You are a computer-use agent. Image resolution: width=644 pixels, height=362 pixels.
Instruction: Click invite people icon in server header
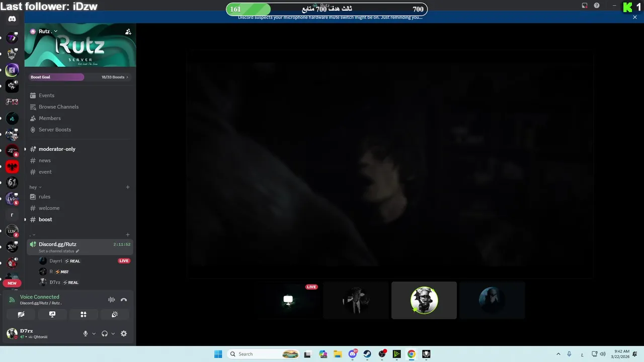pos(128,32)
